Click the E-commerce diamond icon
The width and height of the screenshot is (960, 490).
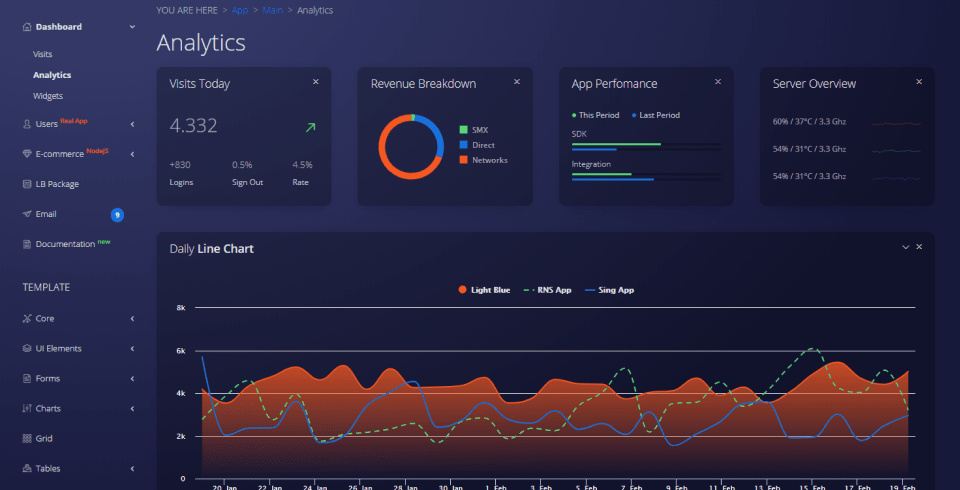[26, 154]
